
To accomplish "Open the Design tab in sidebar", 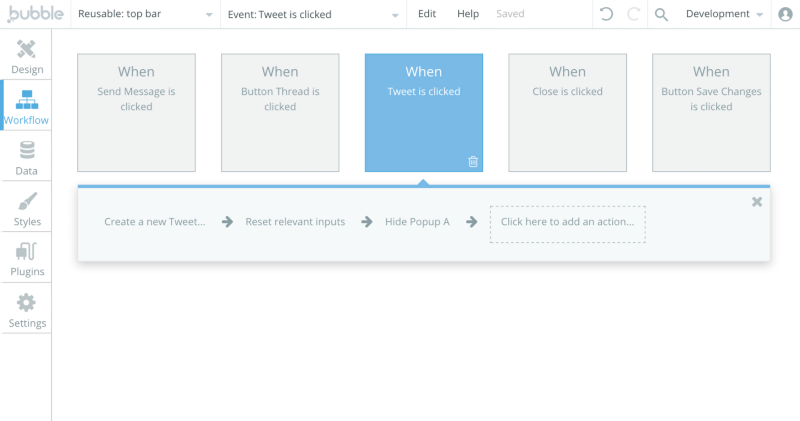I will click(27, 57).
